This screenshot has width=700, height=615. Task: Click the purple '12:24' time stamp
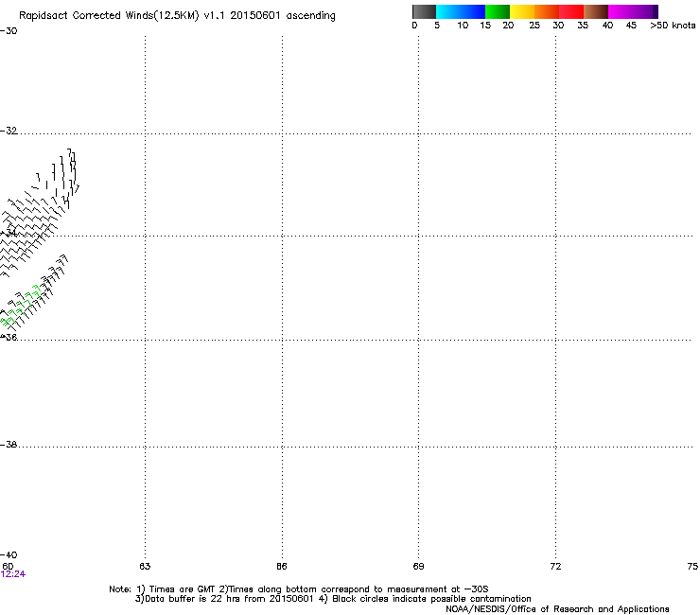tap(13, 574)
